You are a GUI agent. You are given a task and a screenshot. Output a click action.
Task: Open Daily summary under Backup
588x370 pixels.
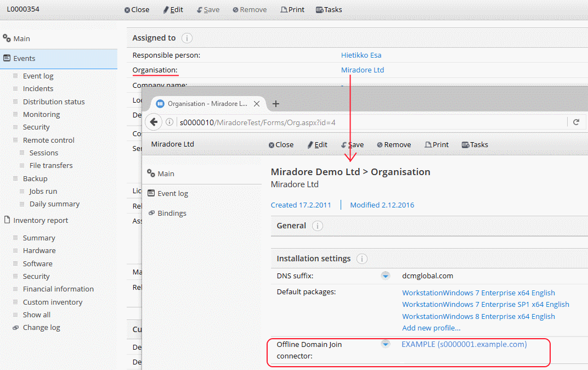click(x=54, y=204)
